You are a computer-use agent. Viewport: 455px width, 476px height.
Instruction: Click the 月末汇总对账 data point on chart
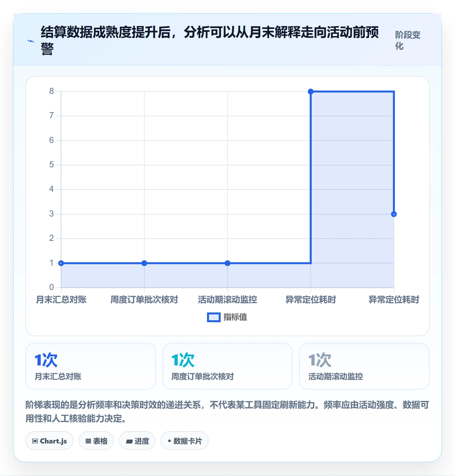click(x=61, y=263)
